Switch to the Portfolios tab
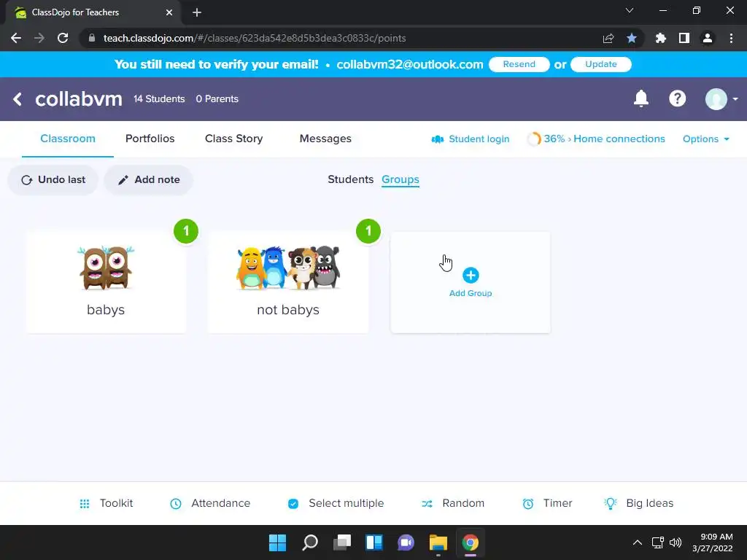747x560 pixels. click(150, 139)
